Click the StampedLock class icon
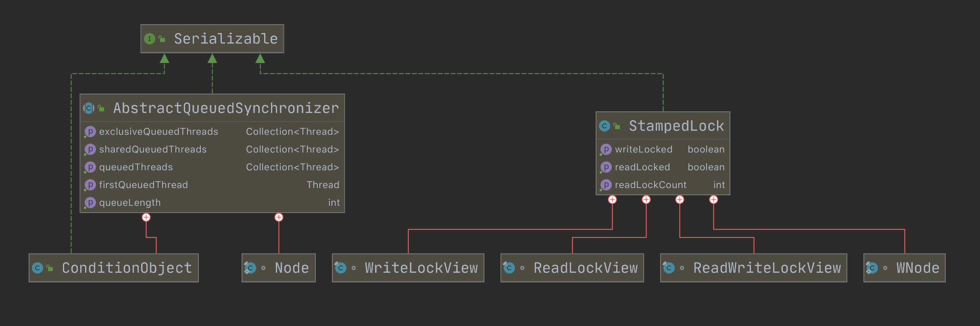Image resolution: width=980 pixels, height=326 pixels. pyautogui.click(x=604, y=126)
